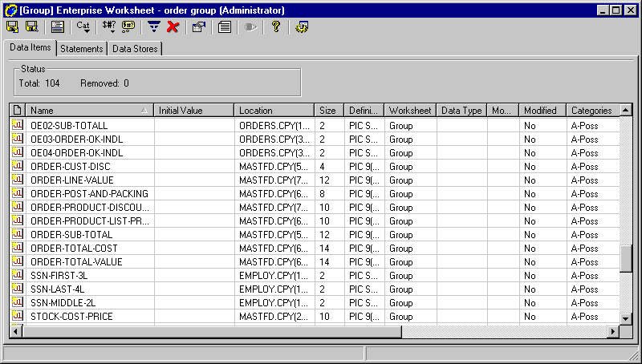Click the horizontal scrollbar thumb
Viewport: 642px width, 364px height.
pos(212,331)
